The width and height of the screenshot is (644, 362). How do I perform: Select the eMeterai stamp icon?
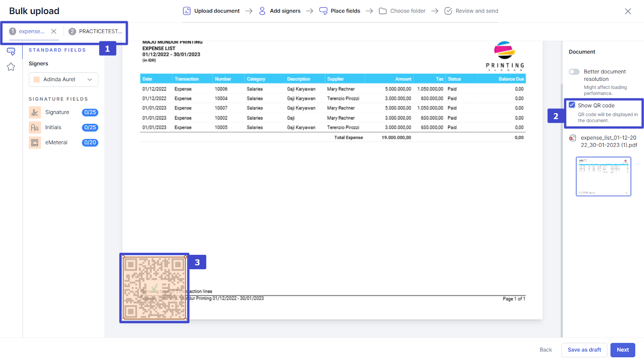tap(35, 143)
